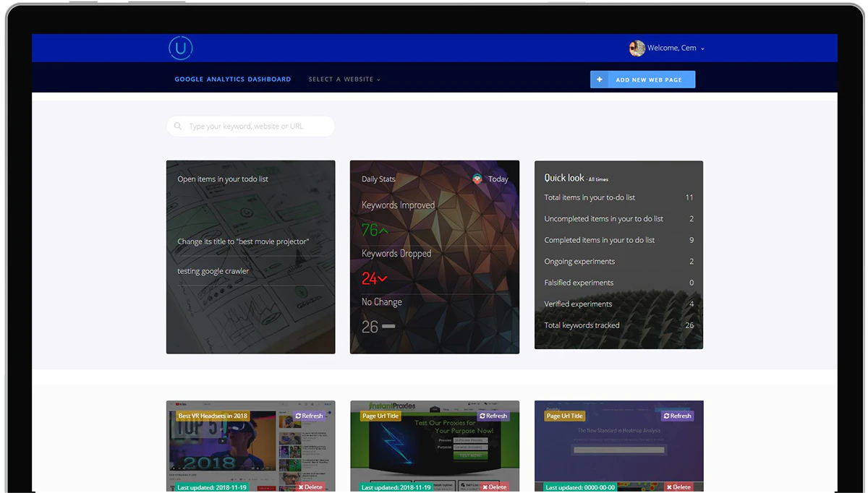The height and width of the screenshot is (493, 868).
Task: Click the Completed items in your to do list row
Action: pyautogui.click(x=618, y=240)
